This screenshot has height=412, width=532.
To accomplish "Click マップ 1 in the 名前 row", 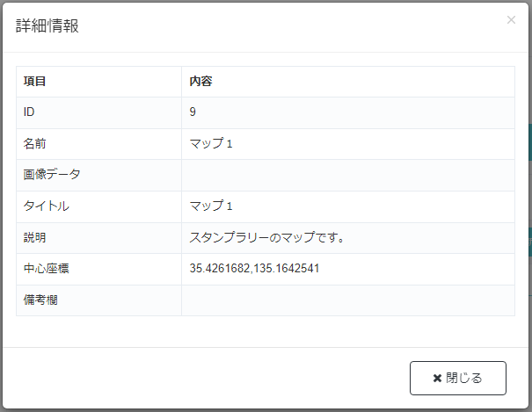I will (x=211, y=143).
